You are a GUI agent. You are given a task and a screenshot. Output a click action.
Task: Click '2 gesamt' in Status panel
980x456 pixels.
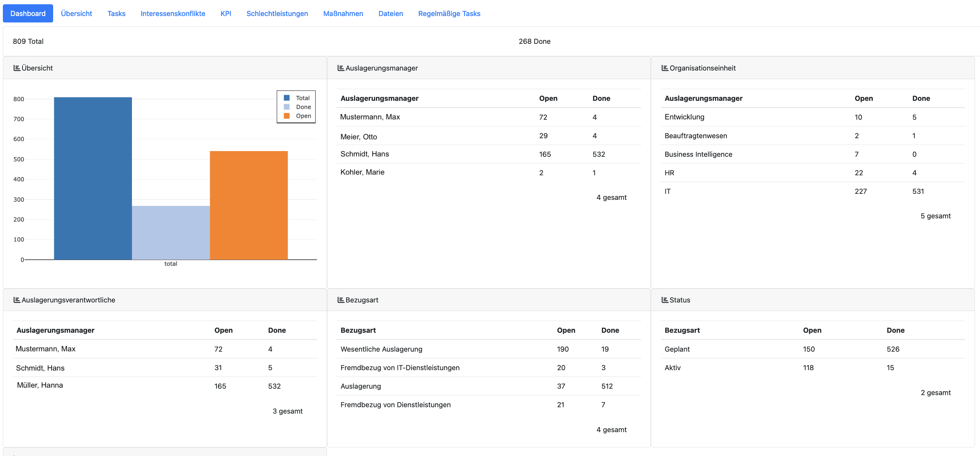click(x=935, y=393)
